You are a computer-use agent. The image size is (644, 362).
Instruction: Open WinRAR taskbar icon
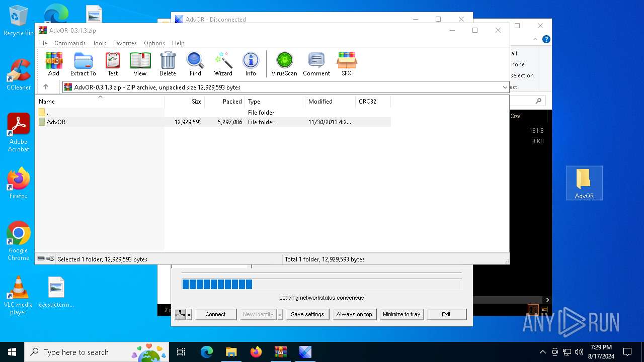point(281,352)
